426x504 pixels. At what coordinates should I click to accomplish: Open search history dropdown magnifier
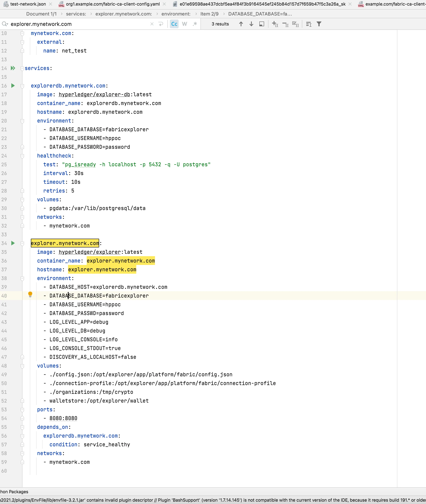pyautogui.click(x=5, y=24)
